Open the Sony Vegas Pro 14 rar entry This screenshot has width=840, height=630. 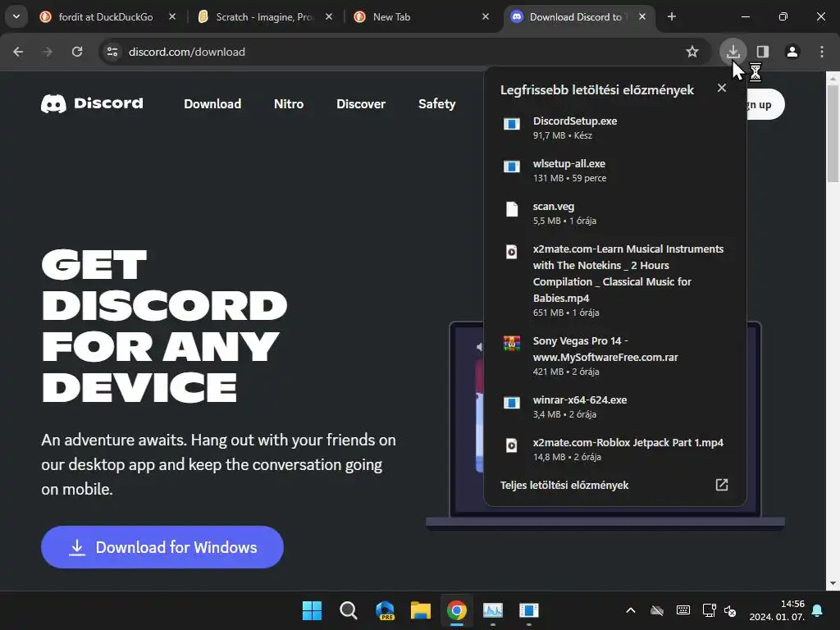tap(615, 356)
